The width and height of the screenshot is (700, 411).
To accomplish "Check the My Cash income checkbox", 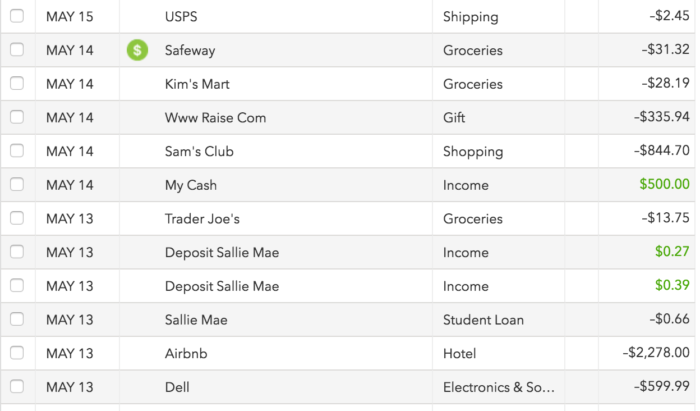I will pos(17,184).
